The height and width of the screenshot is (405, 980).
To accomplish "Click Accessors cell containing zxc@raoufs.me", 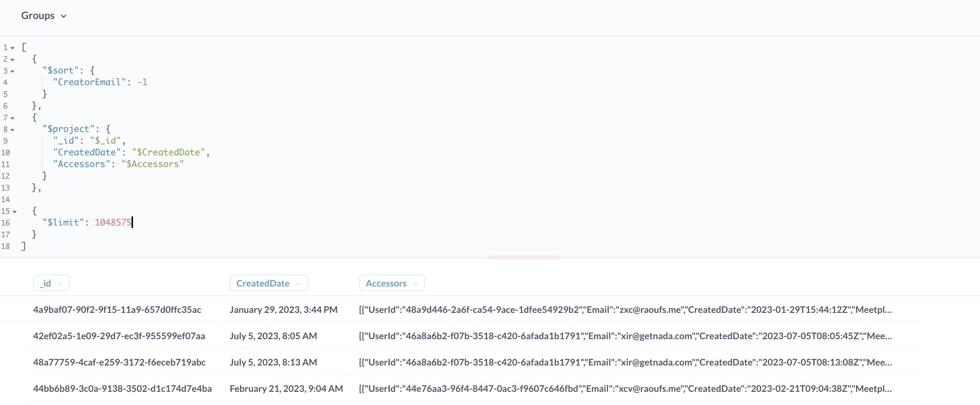I will point(625,310).
